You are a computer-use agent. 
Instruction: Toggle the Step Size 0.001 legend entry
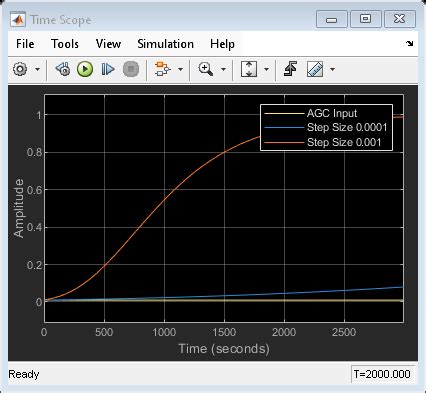point(344,142)
